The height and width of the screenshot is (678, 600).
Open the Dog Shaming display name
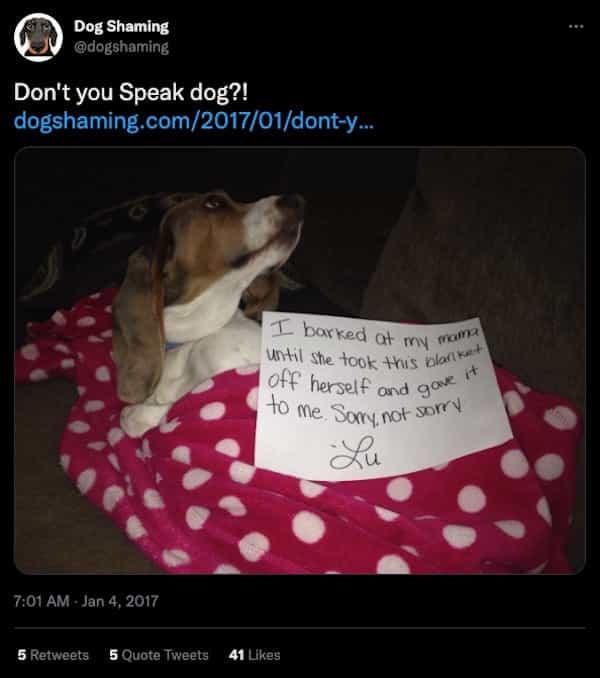click(x=121, y=26)
